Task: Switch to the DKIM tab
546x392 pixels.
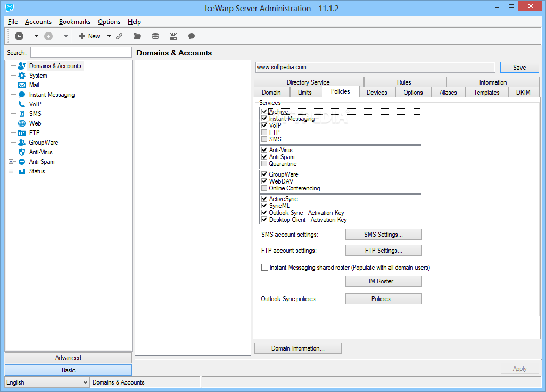Action: (523, 92)
